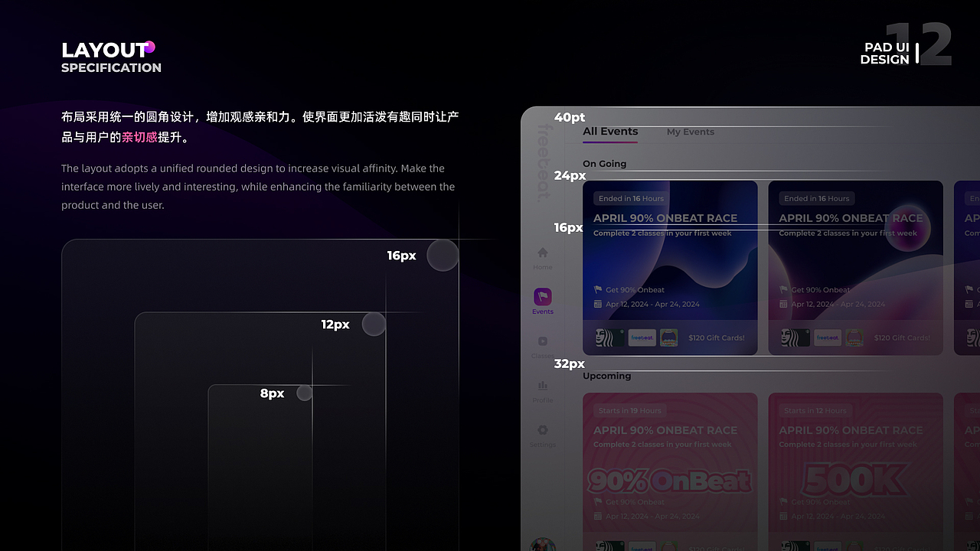Click the $120 Gift Cards! label
This screenshot has height=551, width=980.
[717, 337]
